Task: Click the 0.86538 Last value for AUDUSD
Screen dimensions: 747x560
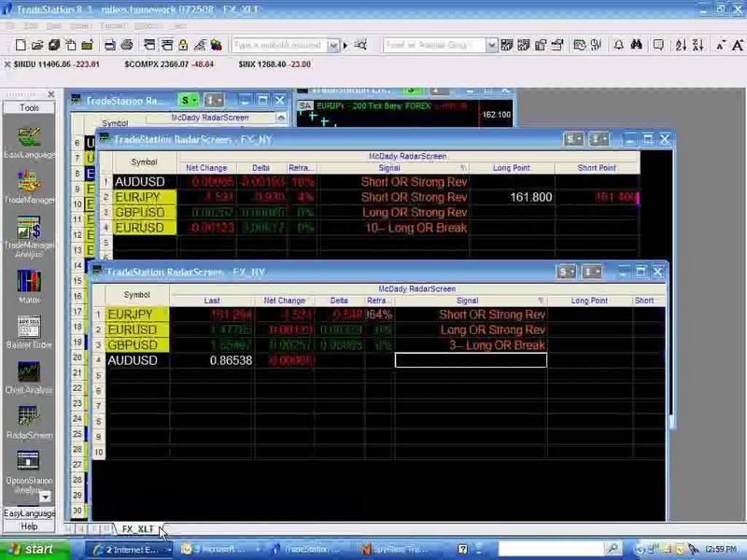Action: (231, 360)
